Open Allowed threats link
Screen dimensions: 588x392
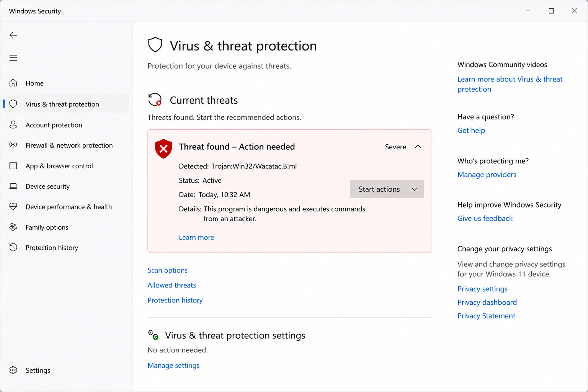click(x=172, y=285)
